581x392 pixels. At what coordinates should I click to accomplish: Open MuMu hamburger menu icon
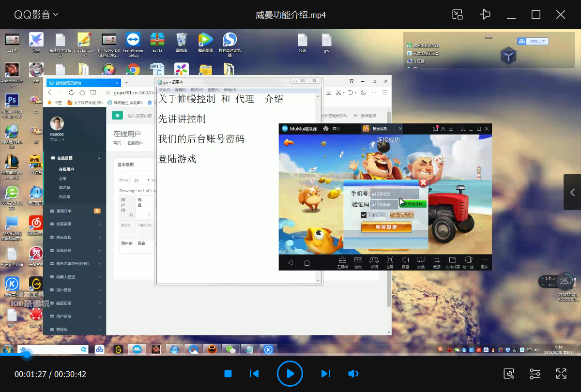(x=451, y=129)
